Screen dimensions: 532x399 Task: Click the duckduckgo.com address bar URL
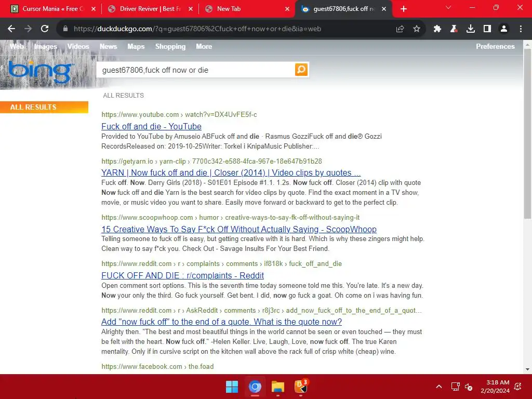coord(197,29)
